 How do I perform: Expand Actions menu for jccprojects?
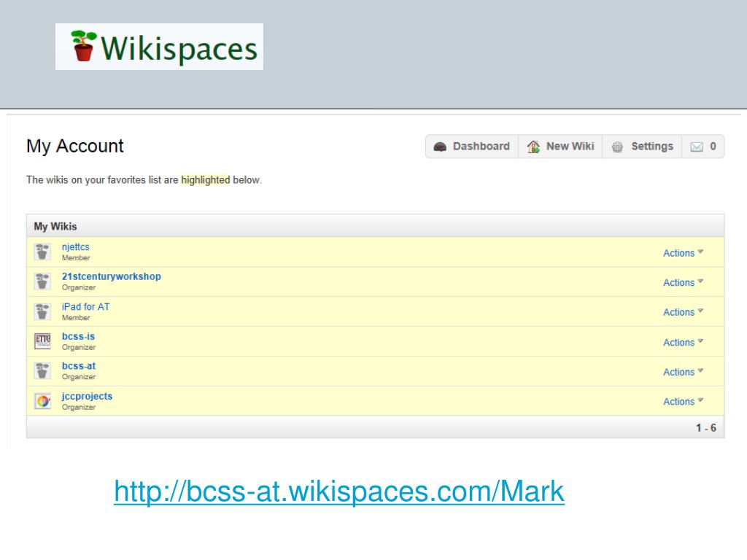coord(683,402)
